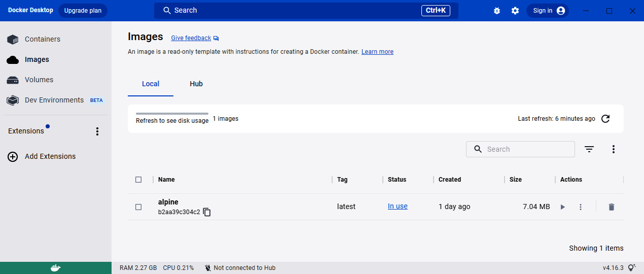Click the 7.04 MB size value
This screenshot has width=644, height=274.
tap(536, 207)
